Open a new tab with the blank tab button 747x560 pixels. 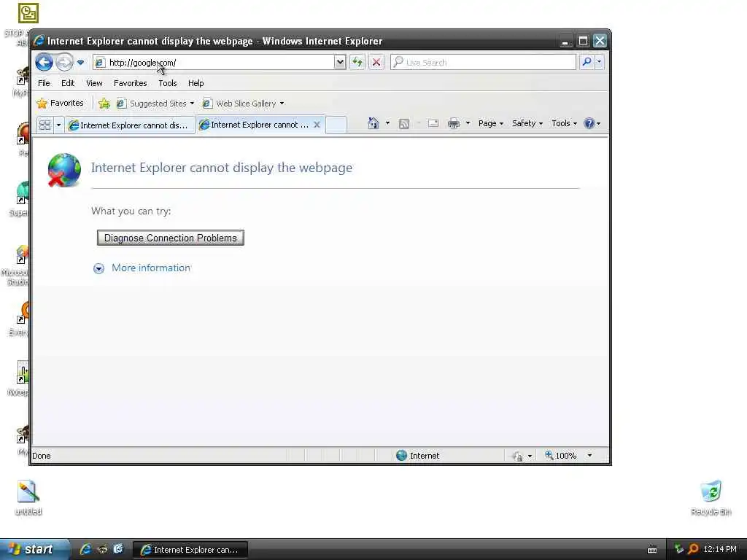tap(336, 125)
